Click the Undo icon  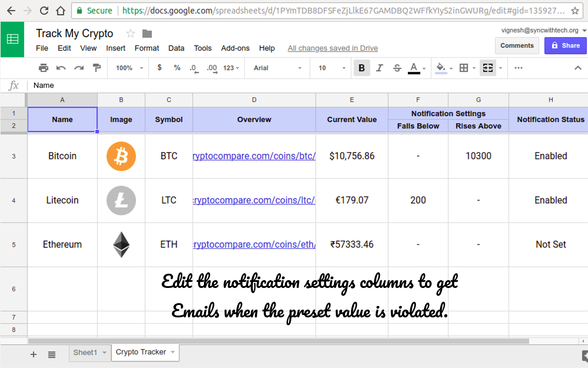point(61,68)
